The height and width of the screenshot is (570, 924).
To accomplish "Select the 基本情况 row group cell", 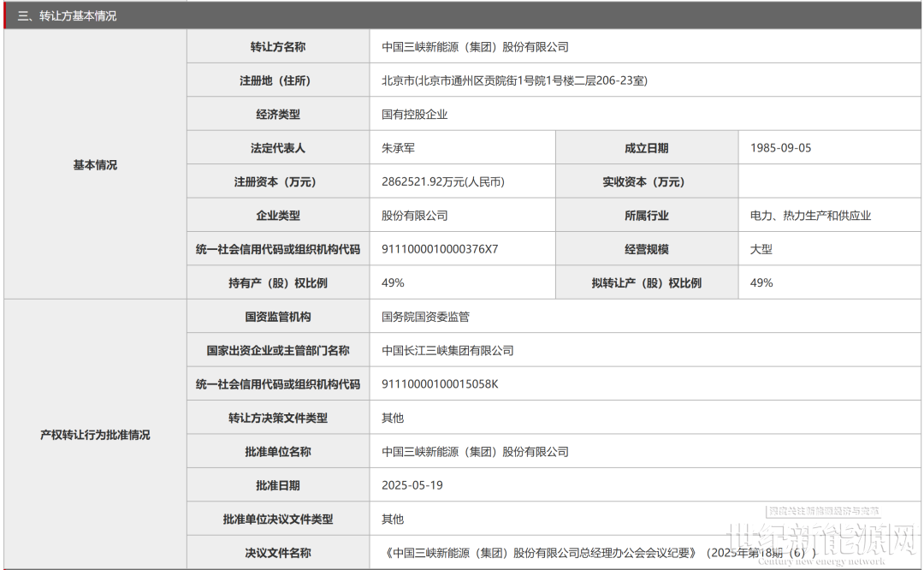I will click(x=96, y=165).
